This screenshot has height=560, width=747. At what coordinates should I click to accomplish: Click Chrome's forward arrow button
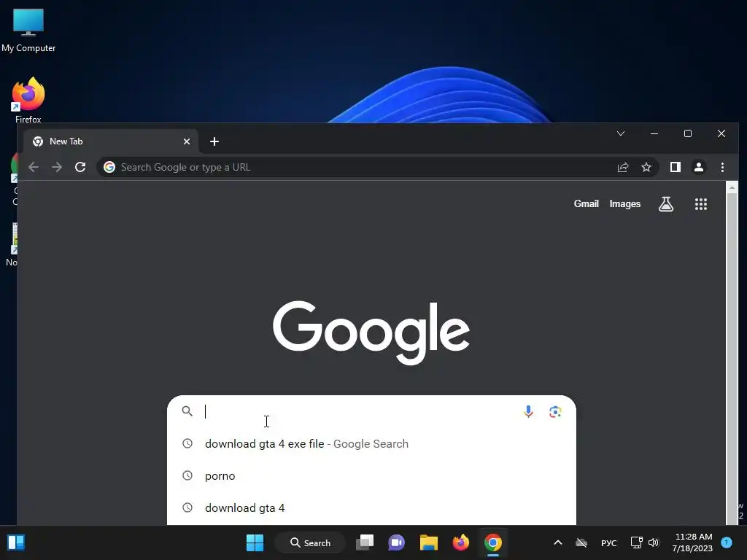57,167
